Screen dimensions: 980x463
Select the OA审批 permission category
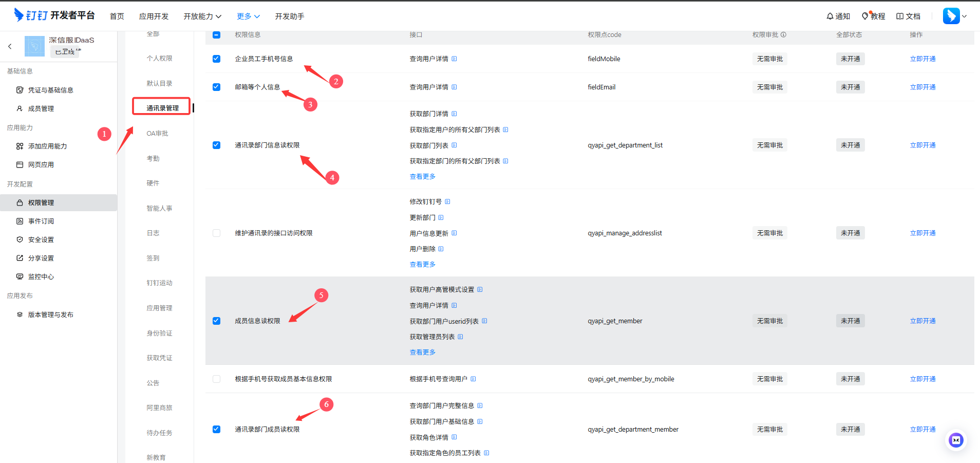click(157, 134)
